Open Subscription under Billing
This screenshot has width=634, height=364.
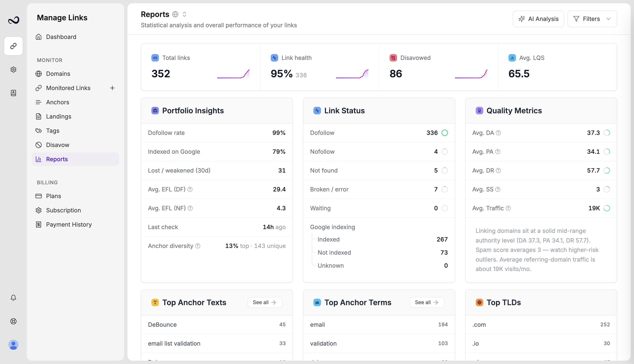(75, 210)
